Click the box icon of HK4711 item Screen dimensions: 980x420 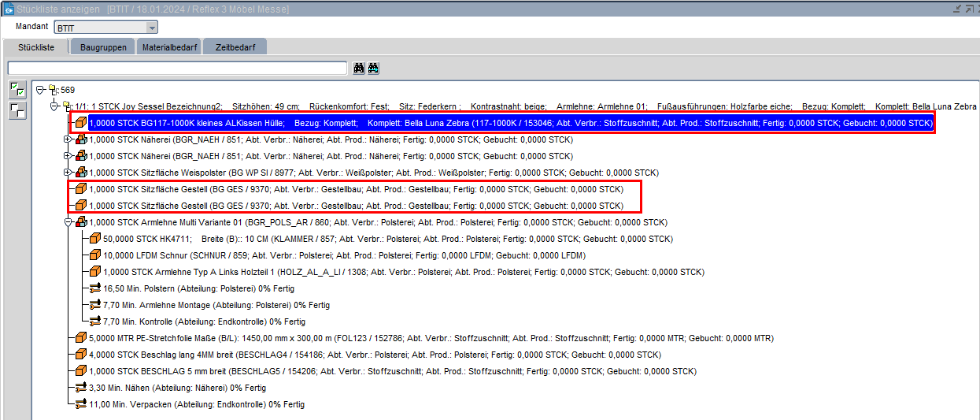click(94, 239)
